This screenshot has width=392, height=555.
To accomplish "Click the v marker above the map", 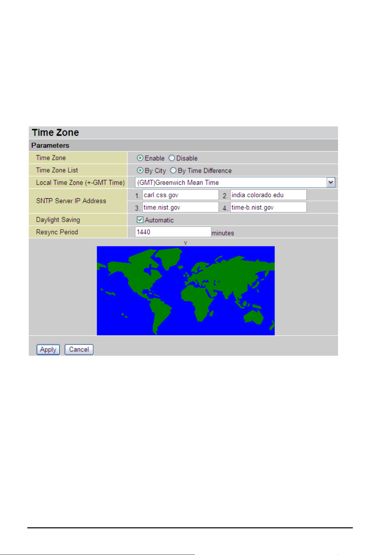I will pyautogui.click(x=186, y=243).
